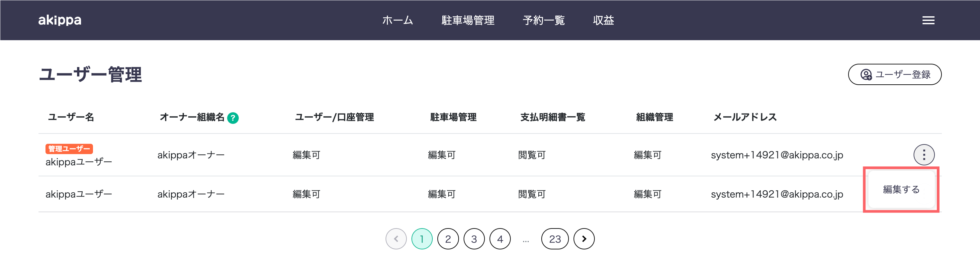Click the second row akippaユーザー name
Image resolution: width=980 pixels, height=270 pixels.
(x=79, y=194)
